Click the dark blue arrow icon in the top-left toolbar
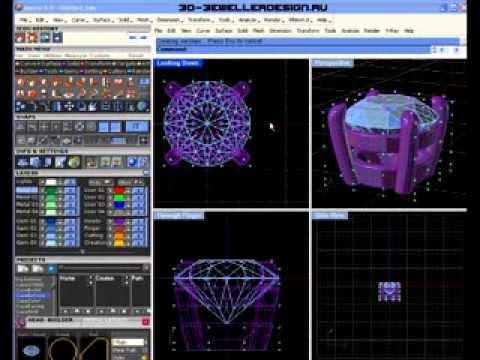 [58, 37]
